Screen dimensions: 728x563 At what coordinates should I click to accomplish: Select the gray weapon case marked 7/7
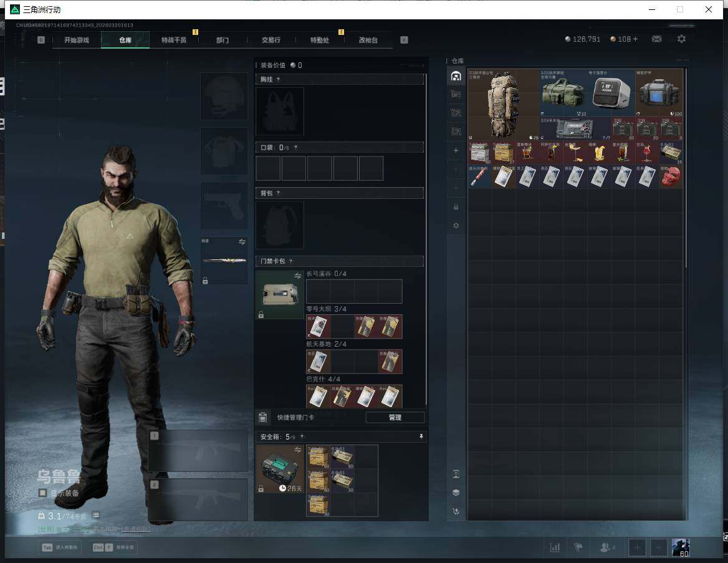(x=575, y=128)
